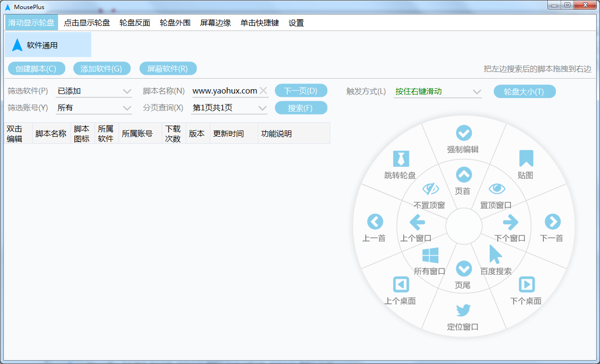Select the 跳转轮盘 icon on the wheel
Viewport: 600px width, 364px height.
click(x=400, y=158)
